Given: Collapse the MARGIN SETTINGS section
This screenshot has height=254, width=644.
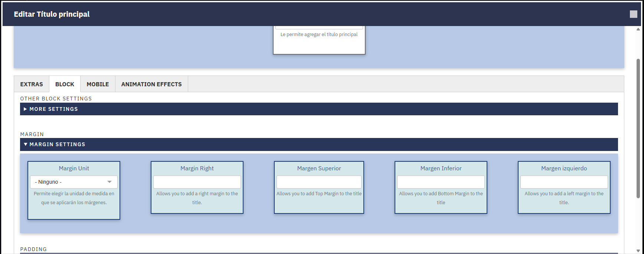Looking at the screenshot, I should pos(319,144).
